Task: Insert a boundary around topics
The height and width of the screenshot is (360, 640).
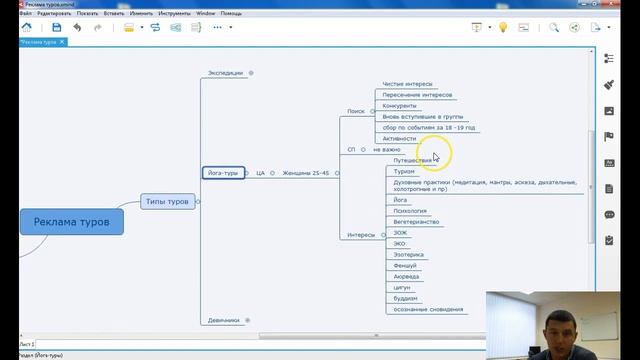Action: pyautogui.click(x=176, y=27)
